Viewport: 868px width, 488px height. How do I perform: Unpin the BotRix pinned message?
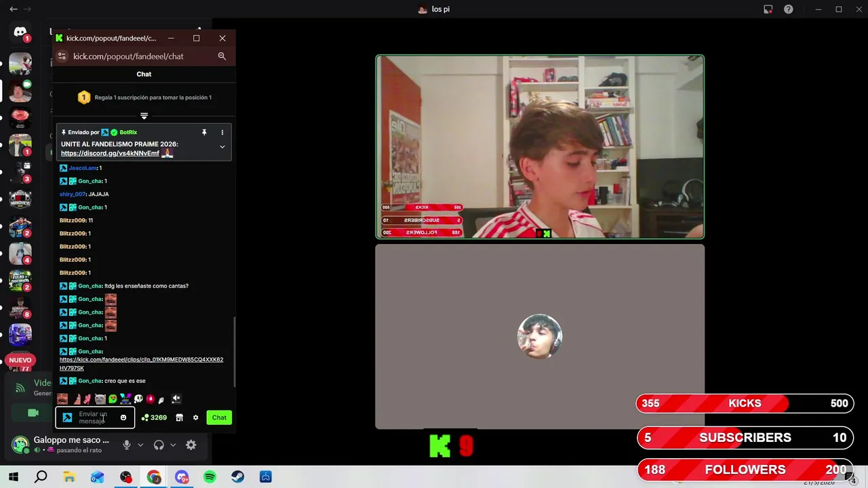204,132
